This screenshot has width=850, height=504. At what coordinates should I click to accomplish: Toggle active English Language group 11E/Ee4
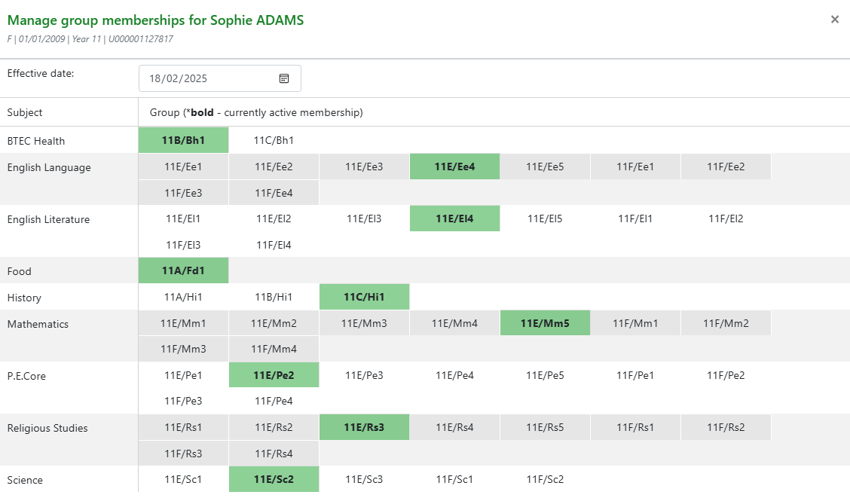coord(455,166)
